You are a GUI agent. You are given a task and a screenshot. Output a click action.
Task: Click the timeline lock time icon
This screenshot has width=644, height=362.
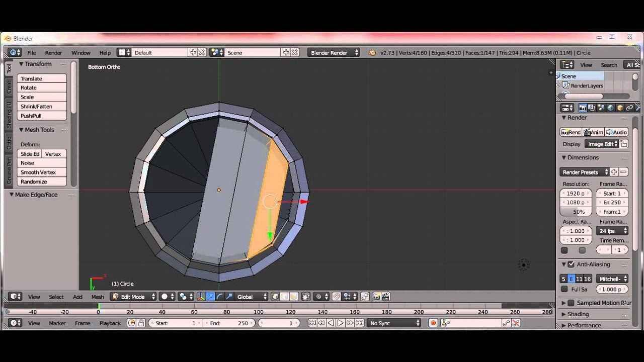pos(141,323)
